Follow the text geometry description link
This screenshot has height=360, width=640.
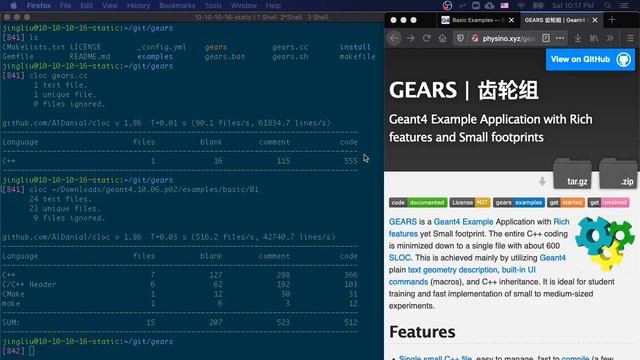[452, 270]
